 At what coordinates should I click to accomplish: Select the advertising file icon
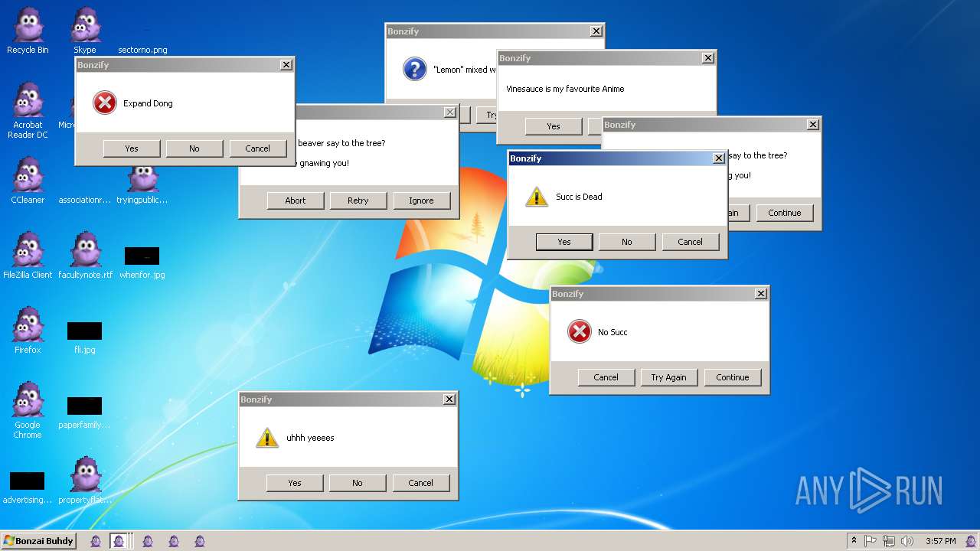[x=27, y=488]
